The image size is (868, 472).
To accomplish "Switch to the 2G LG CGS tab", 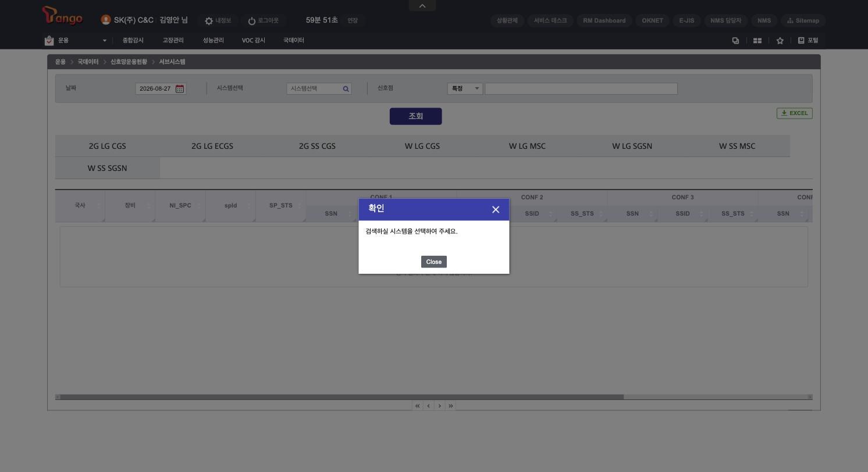I will coord(108,146).
